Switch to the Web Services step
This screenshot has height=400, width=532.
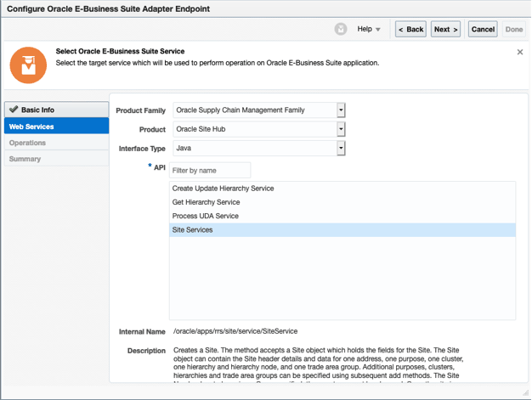31,127
